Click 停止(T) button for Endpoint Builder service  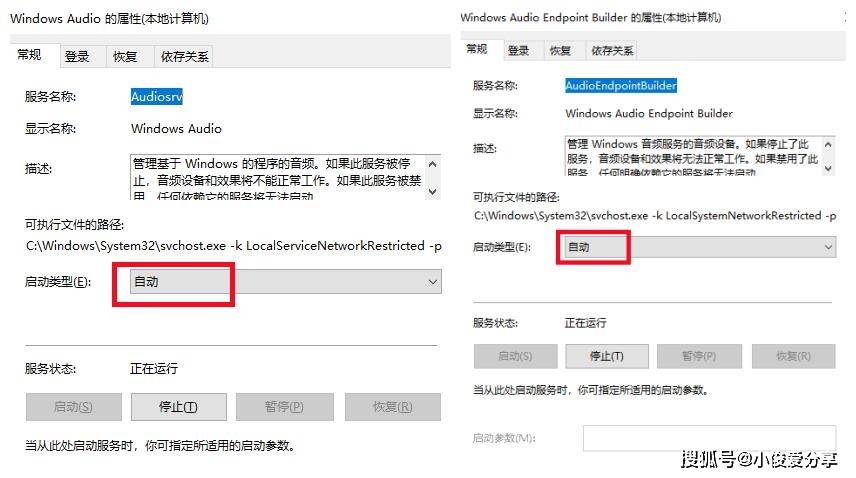[x=607, y=356]
